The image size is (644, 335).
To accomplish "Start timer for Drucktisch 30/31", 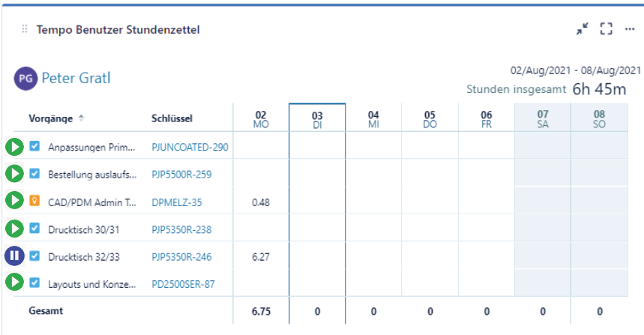I will (x=14, y=229).
